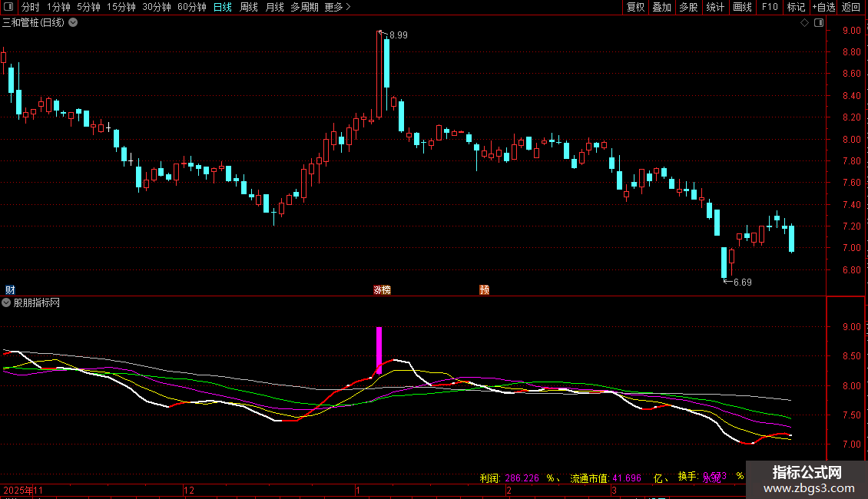Screen dimensions: 868x499
Task: Open F10 company information
Action: (769, 8)
